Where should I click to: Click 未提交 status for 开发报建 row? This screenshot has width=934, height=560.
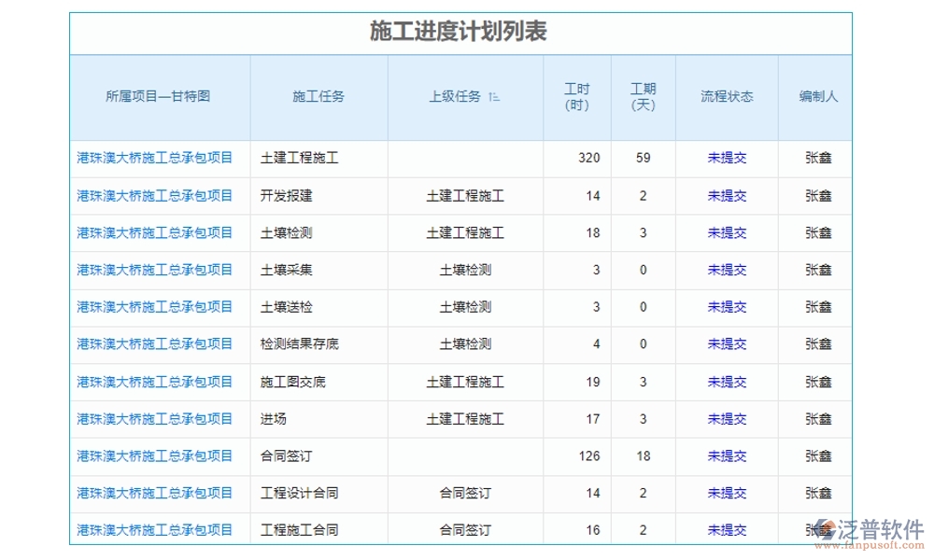(x=728, y=195)
